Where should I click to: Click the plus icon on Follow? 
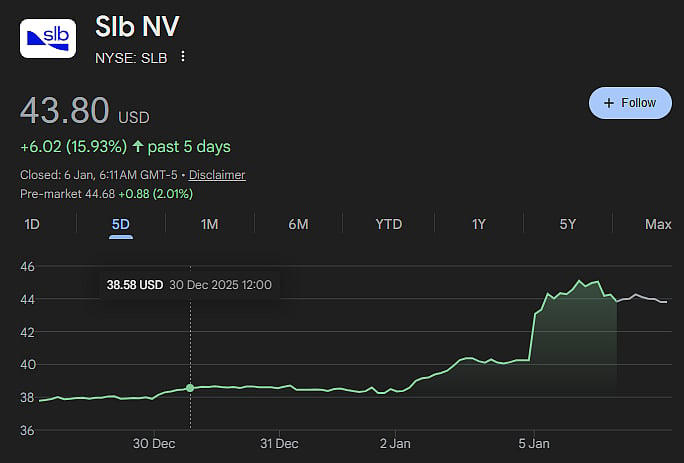(609, 103)
